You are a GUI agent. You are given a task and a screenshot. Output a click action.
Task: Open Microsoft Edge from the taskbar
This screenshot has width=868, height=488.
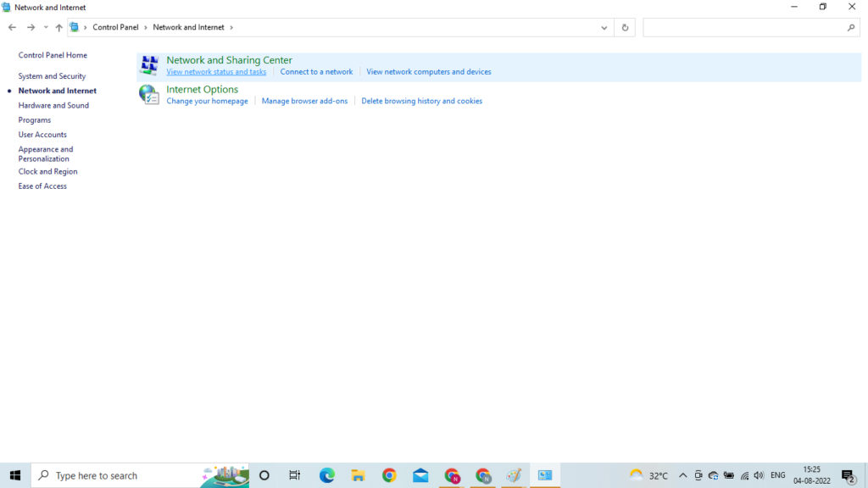point(327,475)
